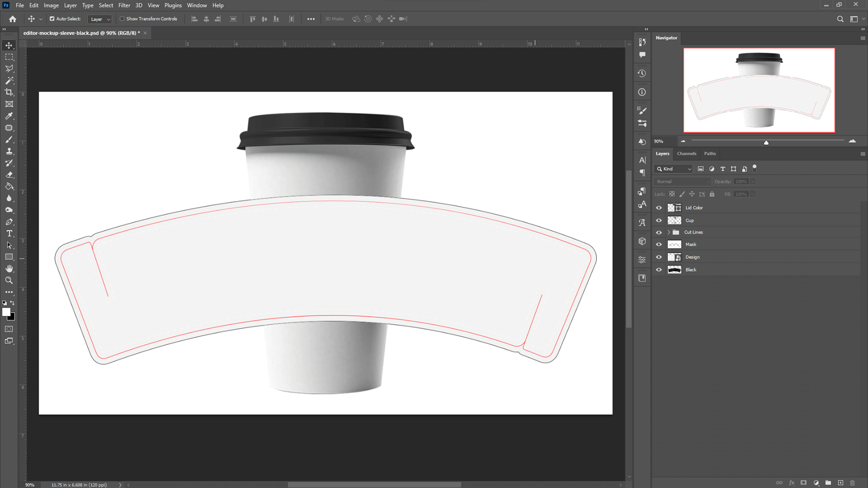
Task: Activate the Brush tool
Action: [9, 139]
